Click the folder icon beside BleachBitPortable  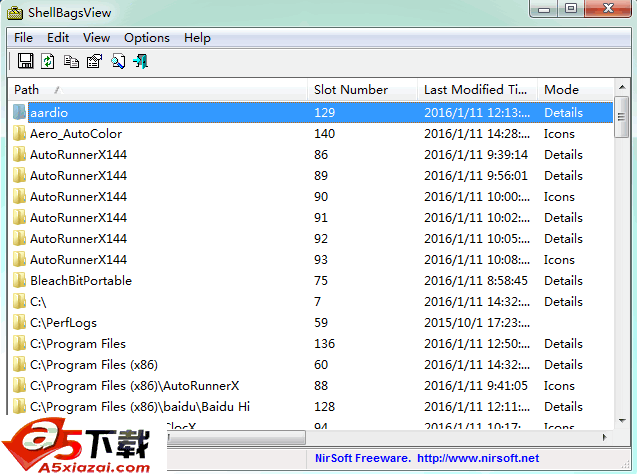point(19,280)
